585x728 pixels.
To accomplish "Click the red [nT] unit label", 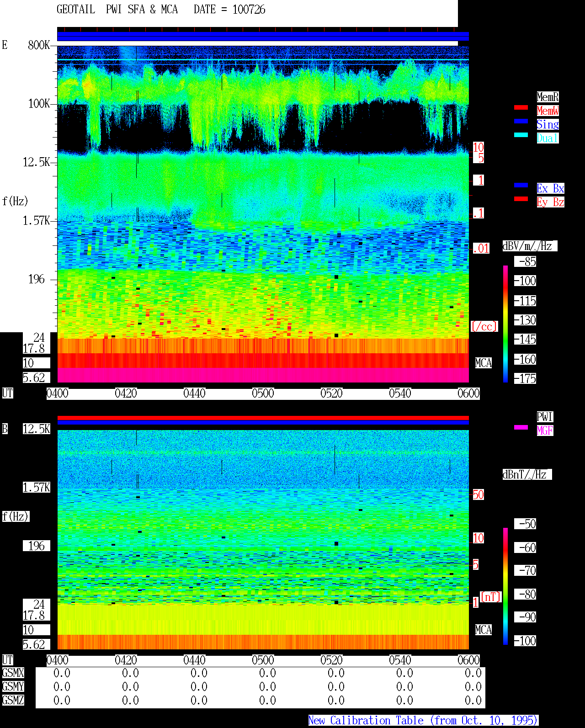I will [x=491, y=597].
